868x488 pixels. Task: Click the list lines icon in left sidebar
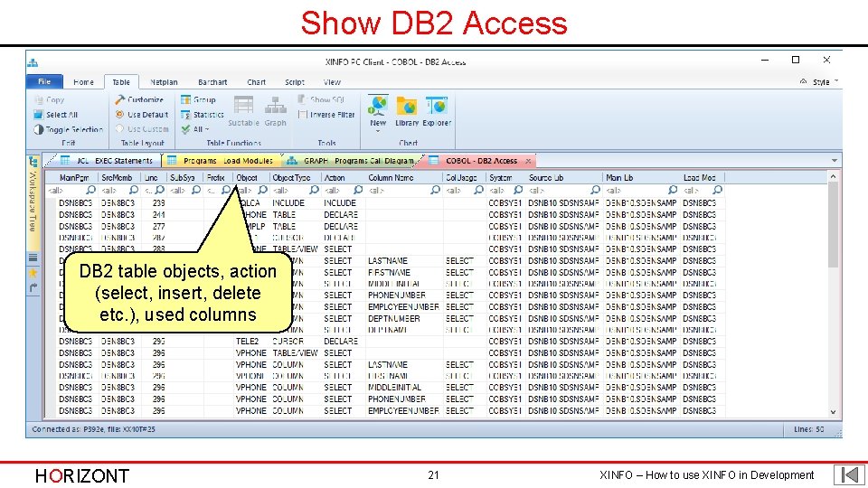pos(33,258)
